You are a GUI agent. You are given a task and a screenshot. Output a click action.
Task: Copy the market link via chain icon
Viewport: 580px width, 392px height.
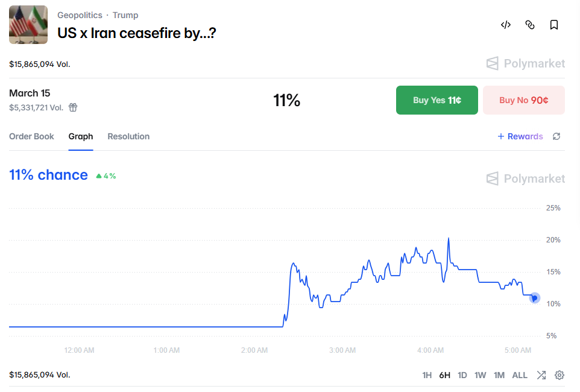click(x=530, y=25)
